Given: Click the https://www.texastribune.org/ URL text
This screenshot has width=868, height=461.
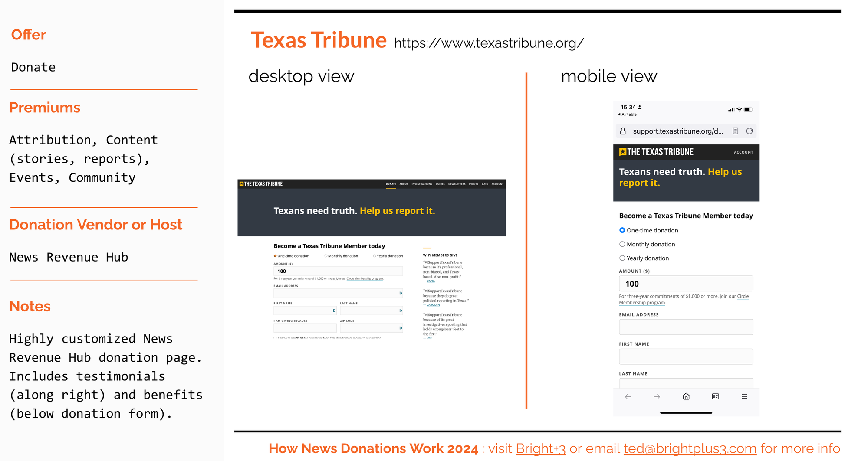Looking at the screenshot, I should (489, 43).
